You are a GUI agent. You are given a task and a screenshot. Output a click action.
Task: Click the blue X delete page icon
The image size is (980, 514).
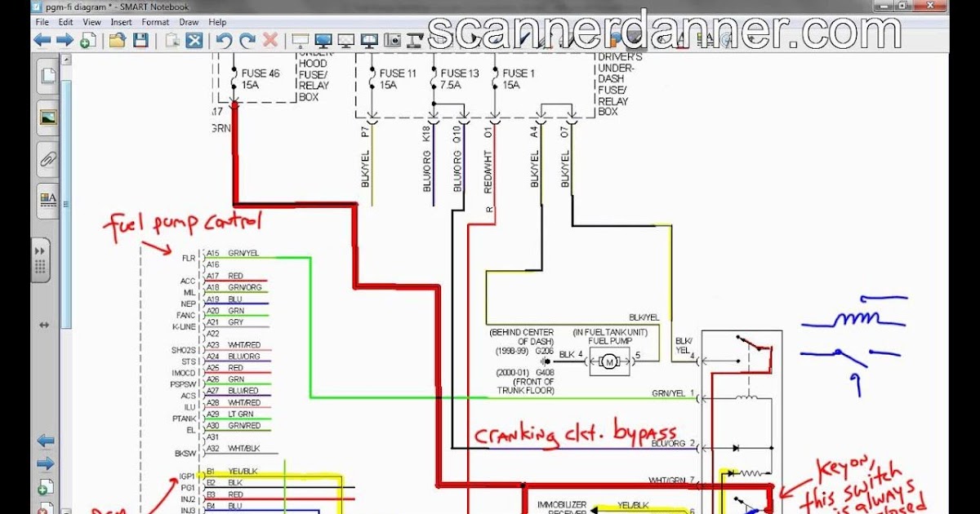point(194,40)
